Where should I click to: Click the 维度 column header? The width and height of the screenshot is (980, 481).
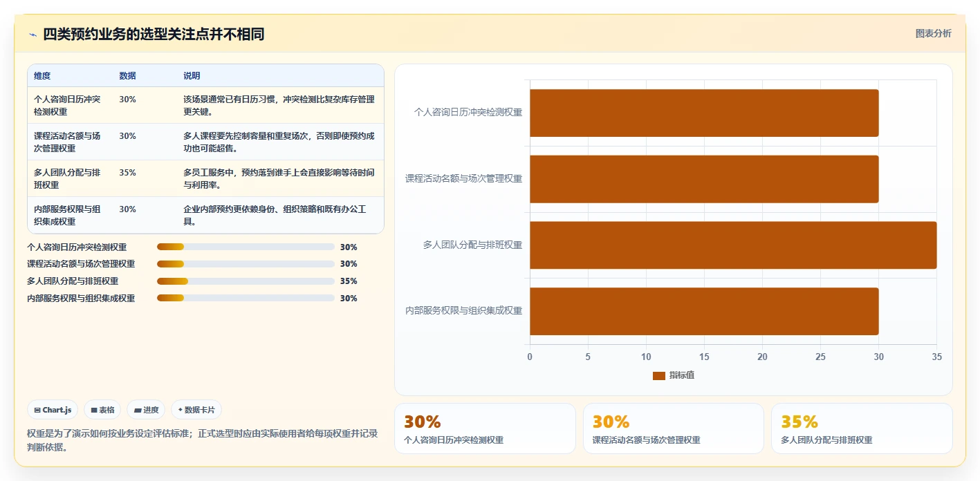click(x=42, y=76)
